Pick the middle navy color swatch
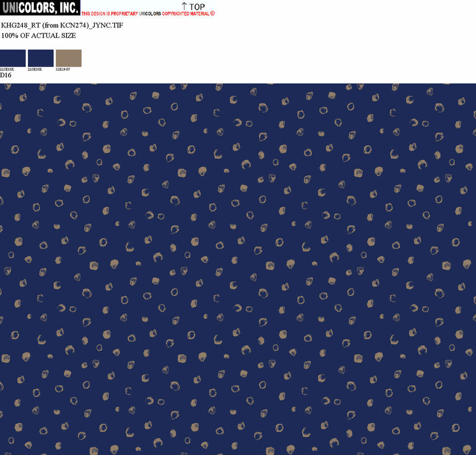476x455 pixels. [x=40, y=58]
